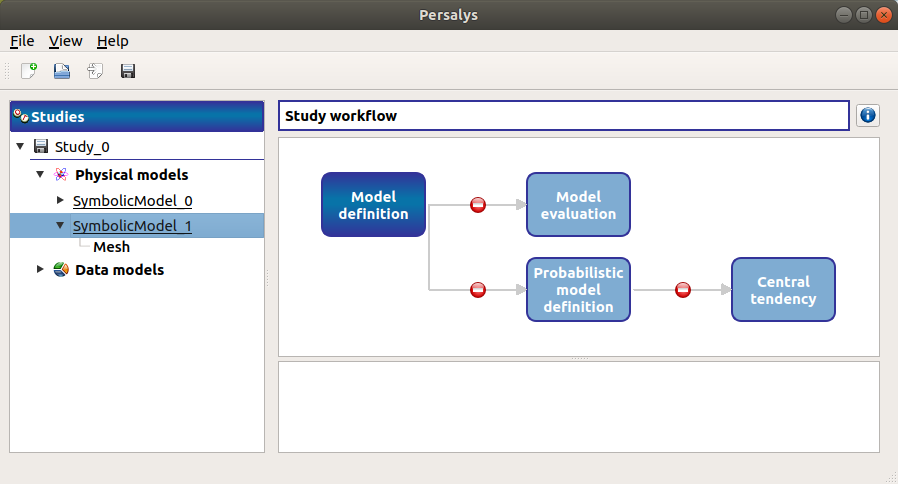Click the Central tendency workflow button
The height and width of the screenshot is (484, 898).
click(x=783, y=290)
